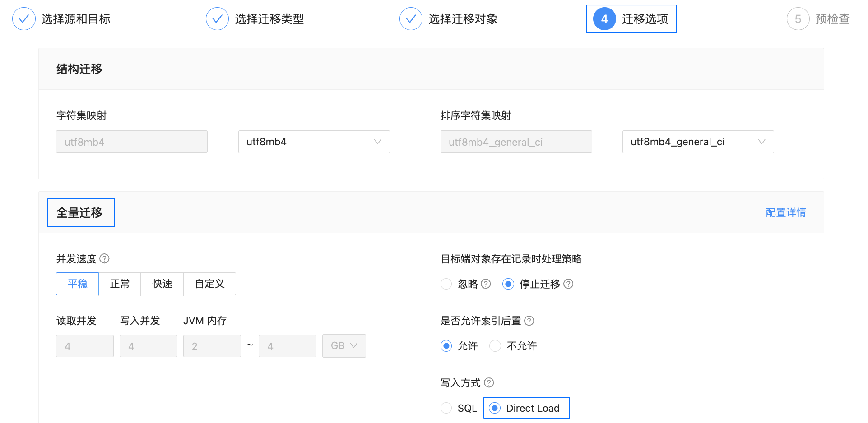Click checkmark icon for 选择源和目标 step
This screenshot has height=423, width=868.
[x=24, y=19]
